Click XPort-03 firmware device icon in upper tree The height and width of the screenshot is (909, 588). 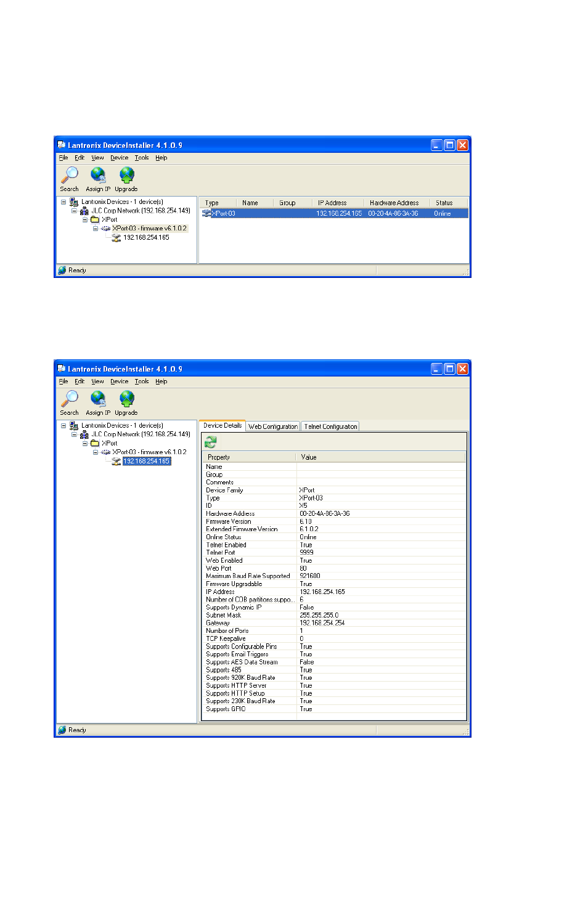pos(106,228)
